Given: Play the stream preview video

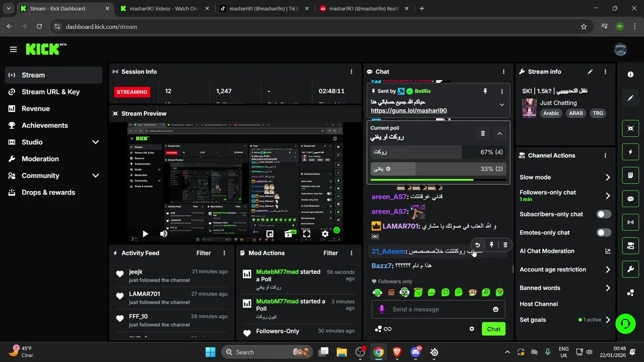Looking at the screenshot, I should [145, 234].
